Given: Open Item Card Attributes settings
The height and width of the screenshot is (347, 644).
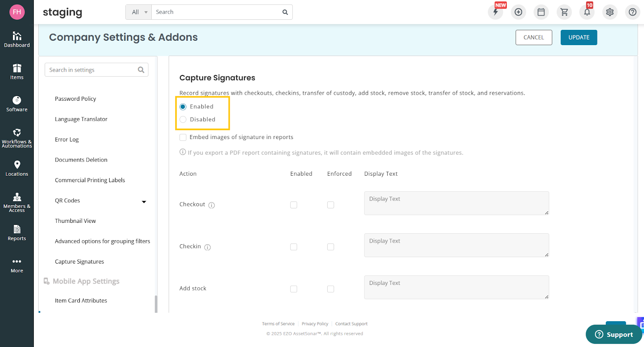Looking at the screenshot, I should point(81,301).
